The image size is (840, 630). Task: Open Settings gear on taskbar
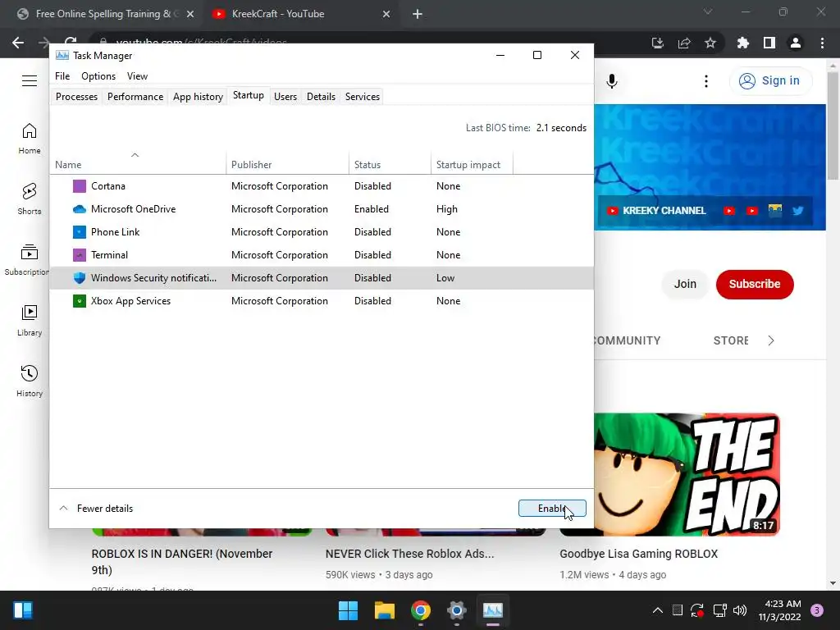(456, 610)
